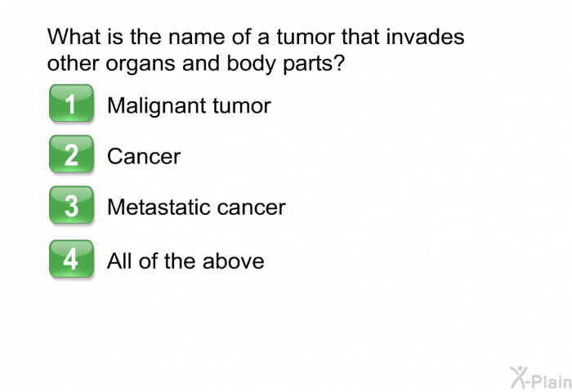Pick the "Metastatic cancer" answer text
Screen dimensions: 572x392
point(196,207)
